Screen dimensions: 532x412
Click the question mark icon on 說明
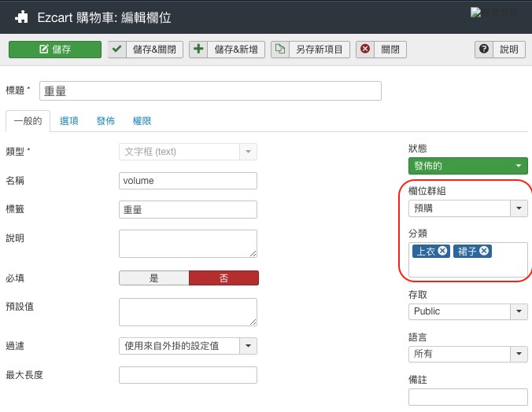[x=484, y=50]
